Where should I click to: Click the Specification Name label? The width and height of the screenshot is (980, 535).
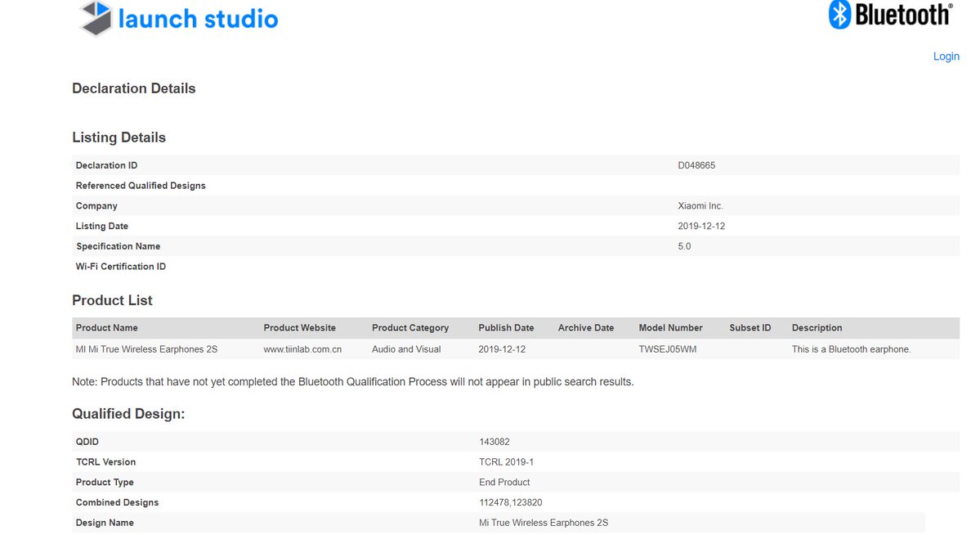pyautogui.click(x=119, y=246)
